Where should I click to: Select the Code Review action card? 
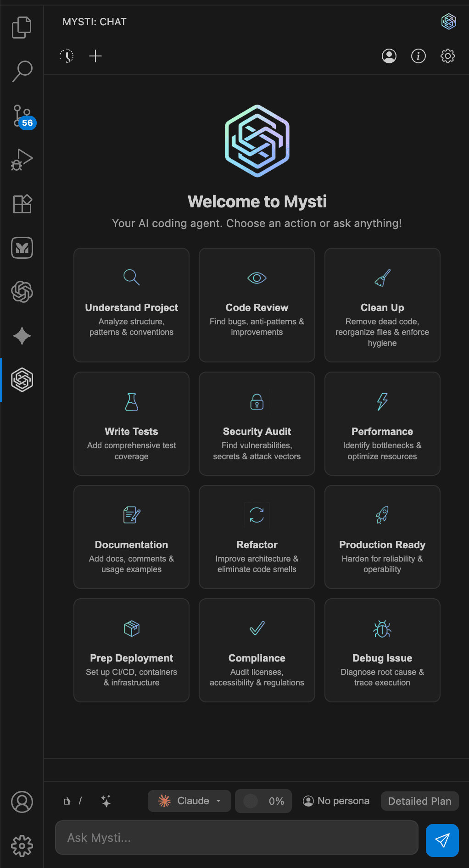[257, 305]
